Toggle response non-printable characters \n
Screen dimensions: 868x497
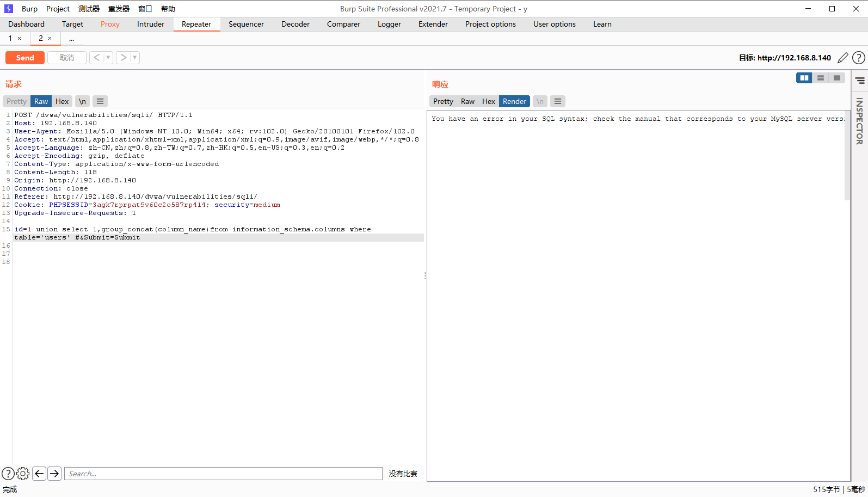[540, 101]
